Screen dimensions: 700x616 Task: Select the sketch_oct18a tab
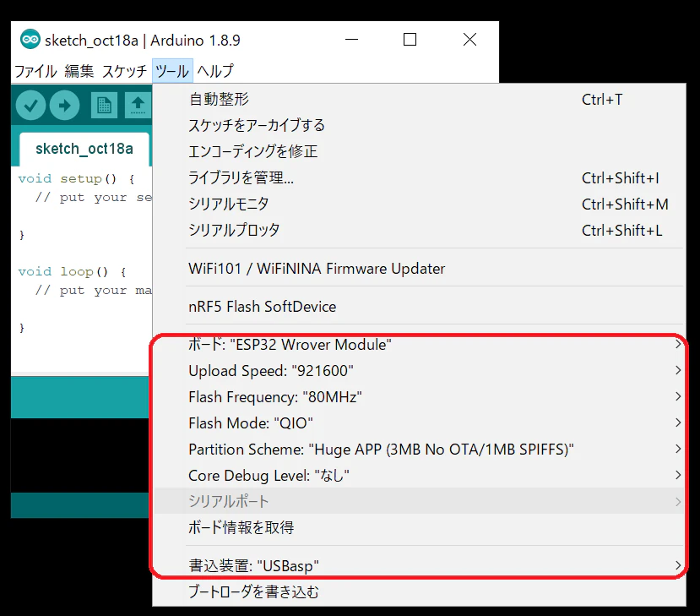tap(84, 149)
